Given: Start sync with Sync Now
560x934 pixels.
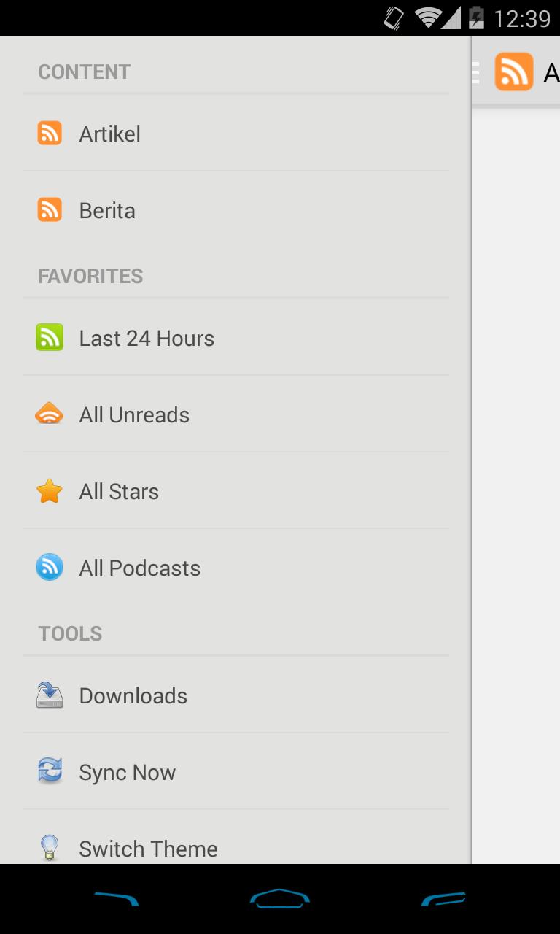Looking at the screenshot, I should [x=127, y=773].
